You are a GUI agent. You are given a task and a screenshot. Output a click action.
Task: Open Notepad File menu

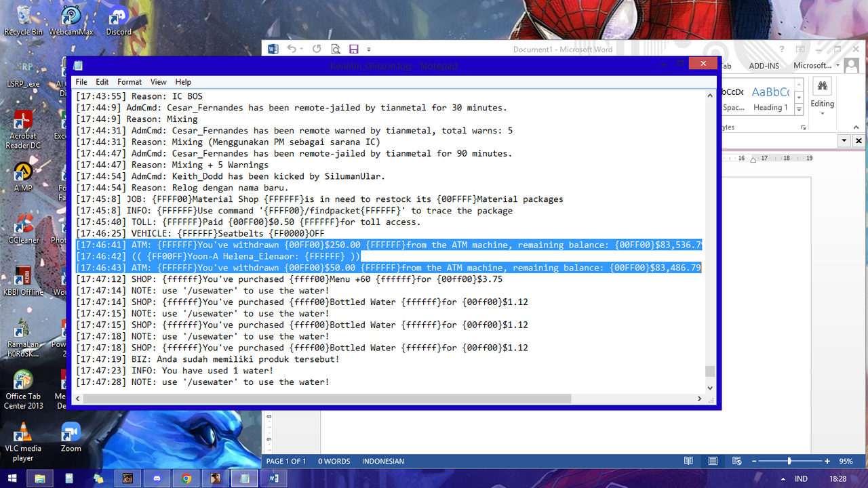click(x=81, y=82)
